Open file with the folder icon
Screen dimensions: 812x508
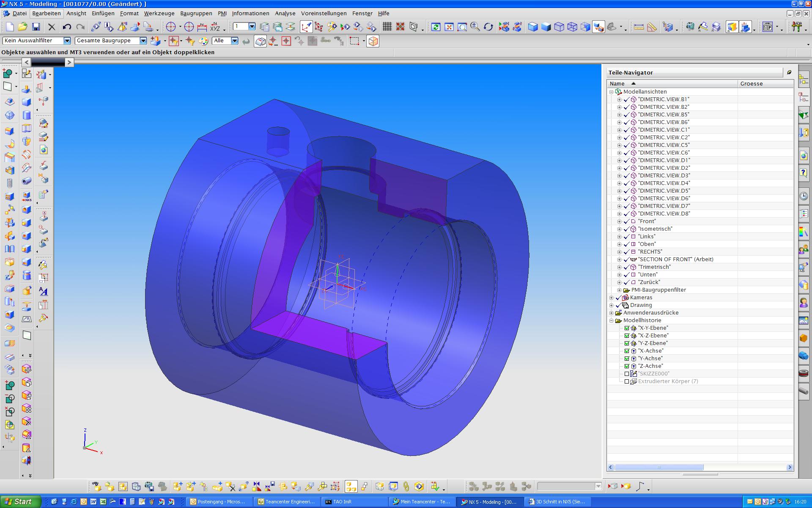(x=23, y=27)
